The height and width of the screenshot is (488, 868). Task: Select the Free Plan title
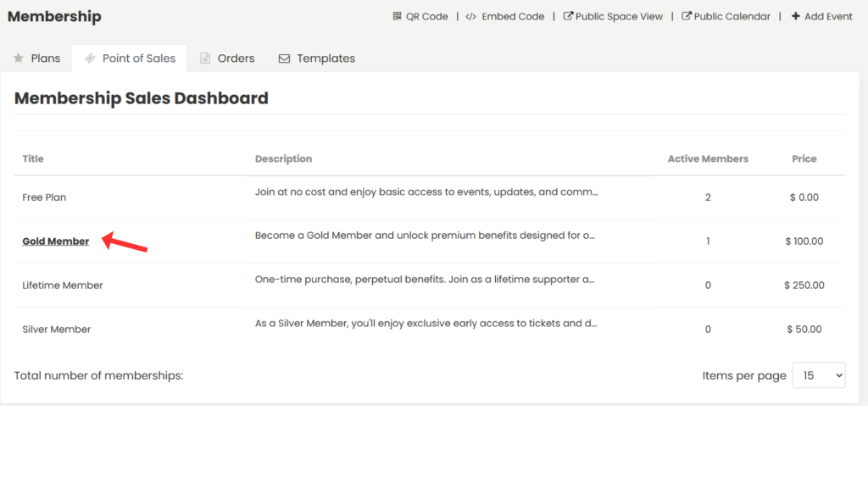tap(44, 197)
